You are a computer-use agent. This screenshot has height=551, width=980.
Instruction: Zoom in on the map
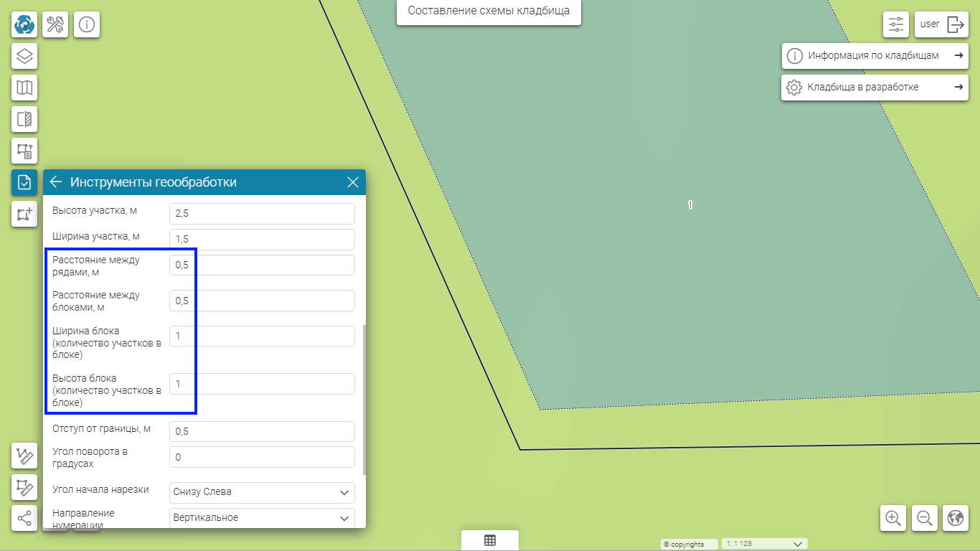[x=893, y=518]
